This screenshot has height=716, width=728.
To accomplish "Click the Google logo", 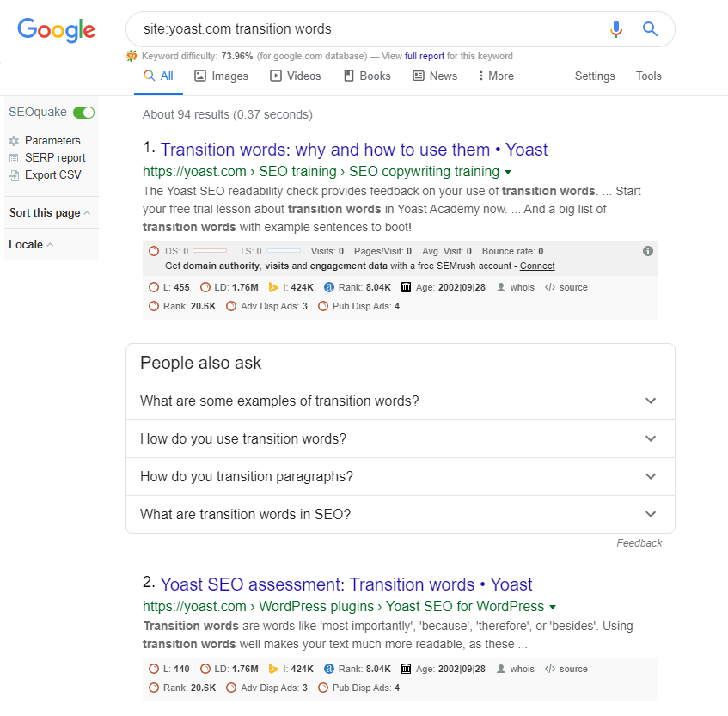I will [56, 29].
